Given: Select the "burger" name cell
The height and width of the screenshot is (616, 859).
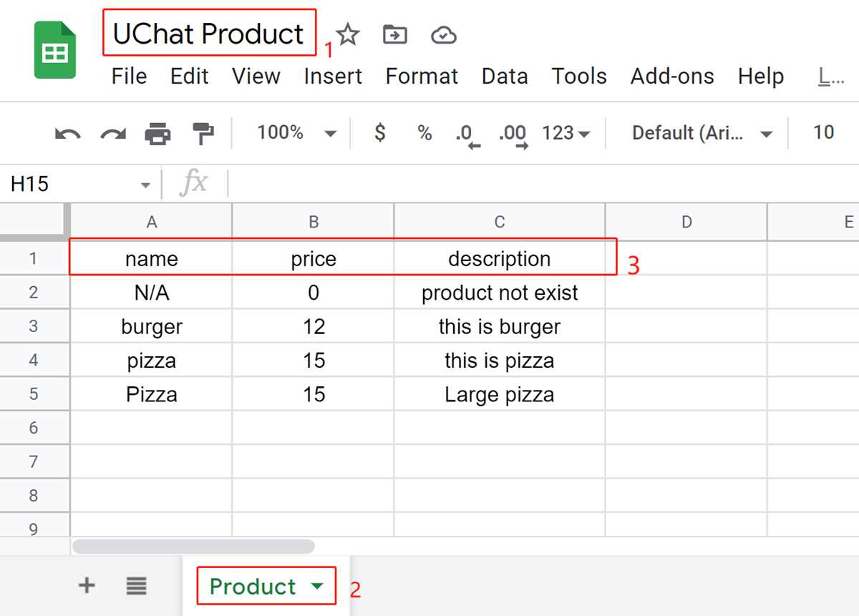Looking at the screenshot, I should pyautogui.click(x=151, y=326).
